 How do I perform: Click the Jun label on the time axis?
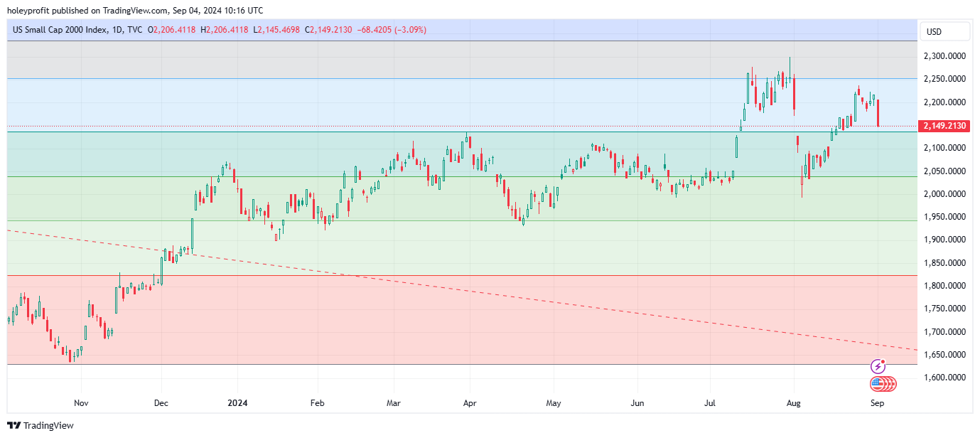pos(637,403)
